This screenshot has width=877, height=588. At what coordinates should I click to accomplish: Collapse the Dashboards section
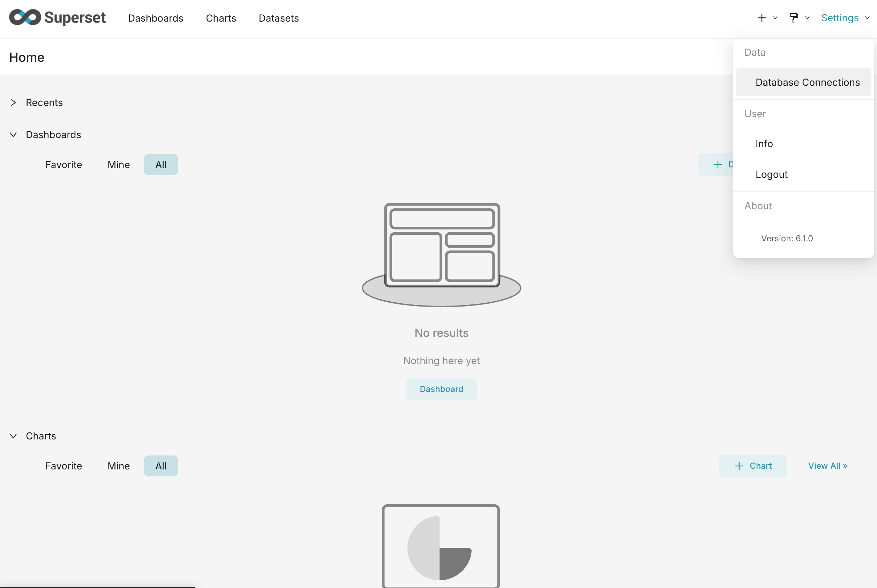coord(14,135)
